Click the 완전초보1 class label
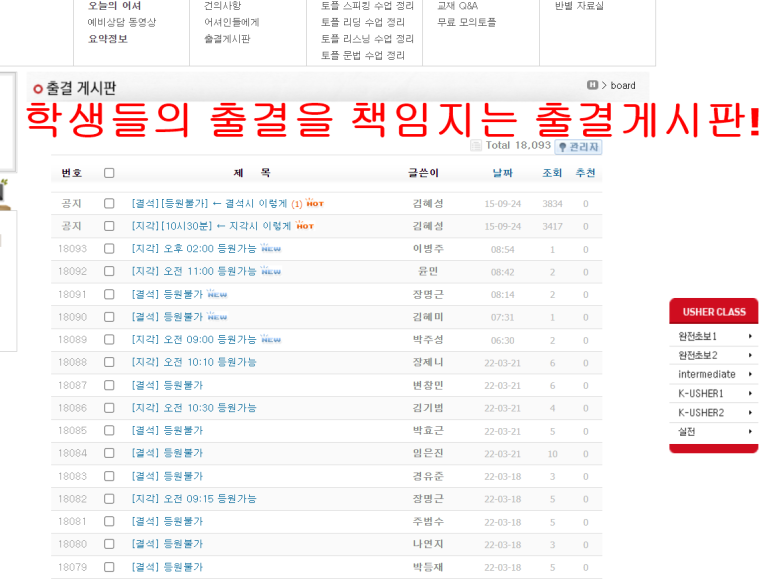Image resolution: width=773 pixels, height=584 pixels. click(697, 336)
